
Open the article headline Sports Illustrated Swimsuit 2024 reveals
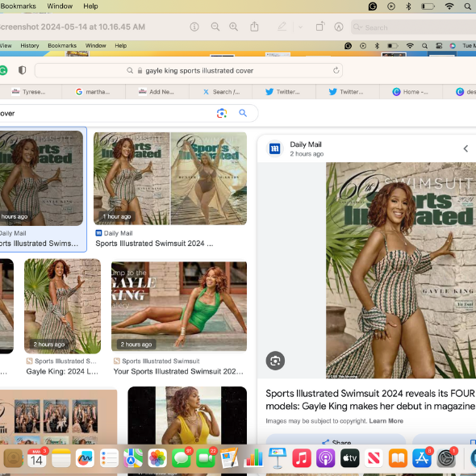[x=370, y=399]
